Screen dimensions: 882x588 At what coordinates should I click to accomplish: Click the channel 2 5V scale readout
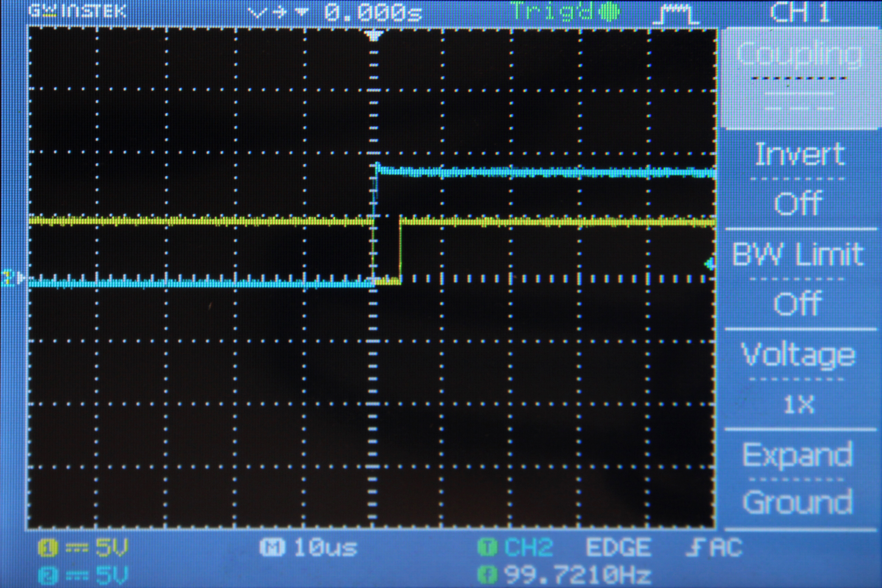112,575
